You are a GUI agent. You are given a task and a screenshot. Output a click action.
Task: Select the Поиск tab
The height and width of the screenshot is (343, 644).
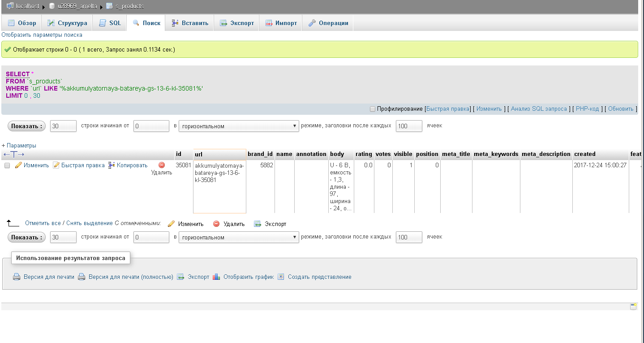(146, 23)
